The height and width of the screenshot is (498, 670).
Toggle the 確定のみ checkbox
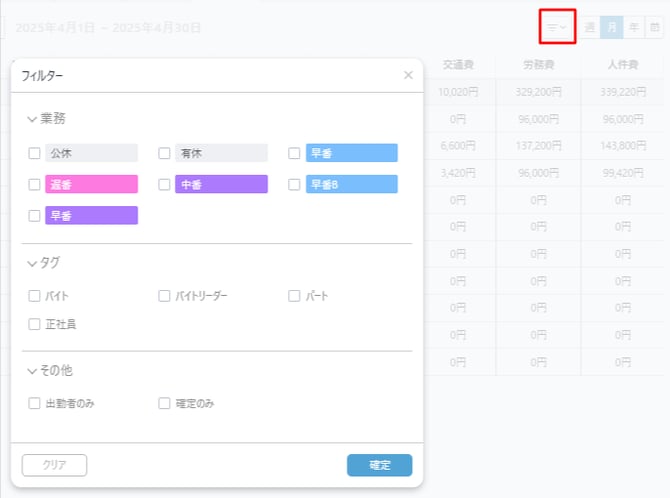point(165,404)
